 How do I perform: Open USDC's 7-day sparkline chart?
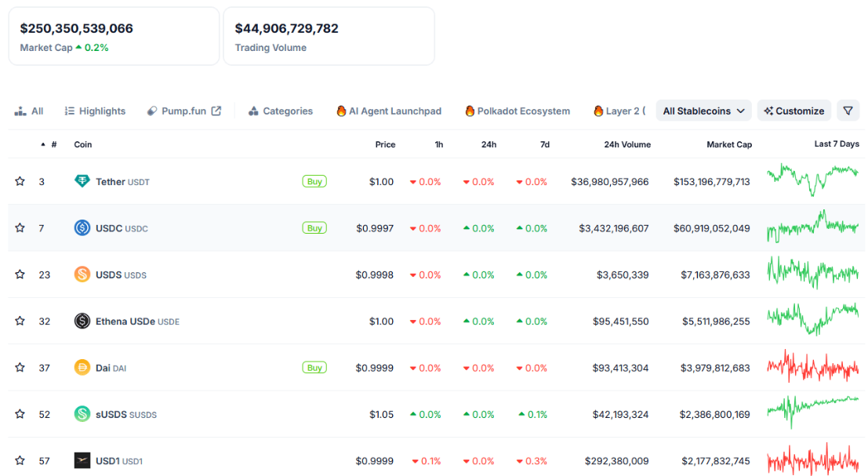coord(812,226)
